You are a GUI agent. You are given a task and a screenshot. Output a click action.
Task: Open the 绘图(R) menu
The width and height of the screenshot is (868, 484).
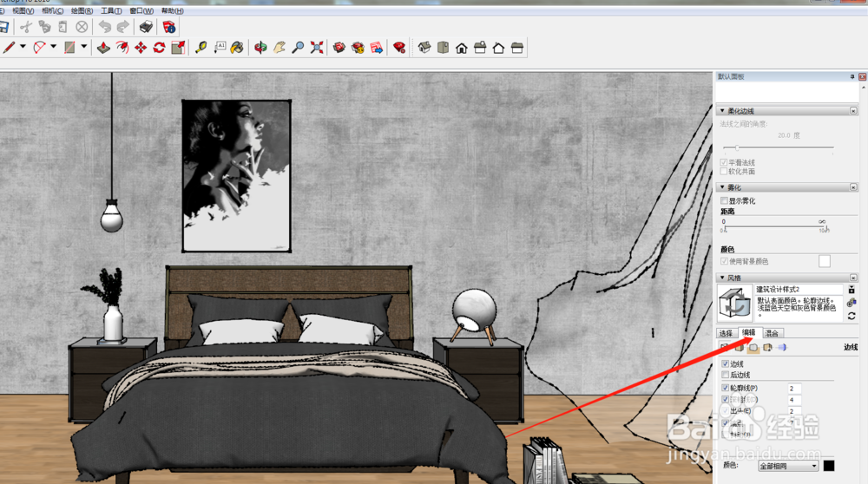(x=82, y=10)
